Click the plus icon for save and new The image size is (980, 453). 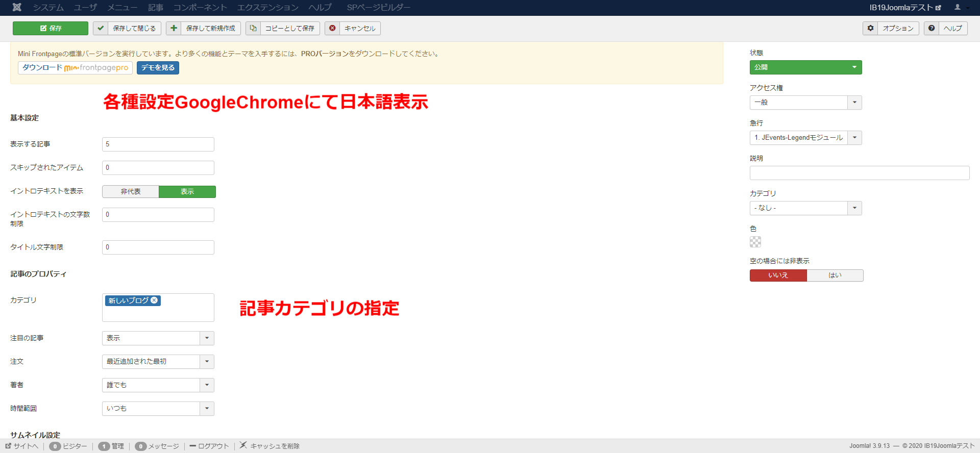click(x=174, y=28)
